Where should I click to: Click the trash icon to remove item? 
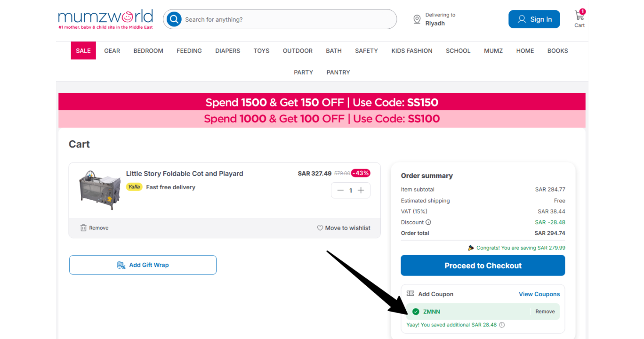tap(83, 228)
